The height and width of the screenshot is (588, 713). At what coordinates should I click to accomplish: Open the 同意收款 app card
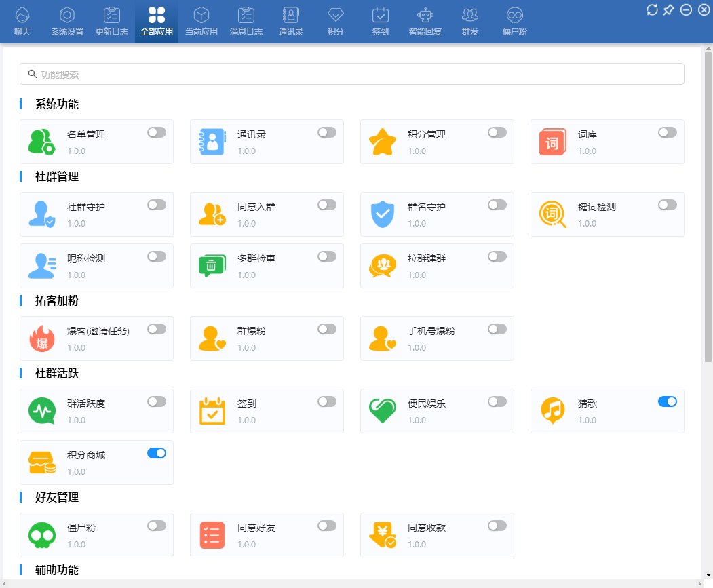[x=436, y=535]
